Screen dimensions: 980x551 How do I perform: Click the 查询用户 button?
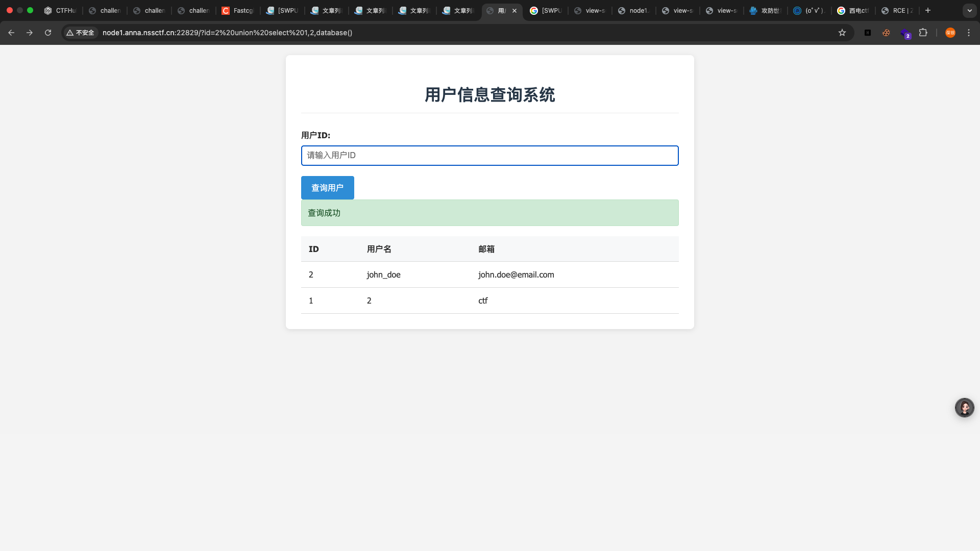tap(328, 188)
